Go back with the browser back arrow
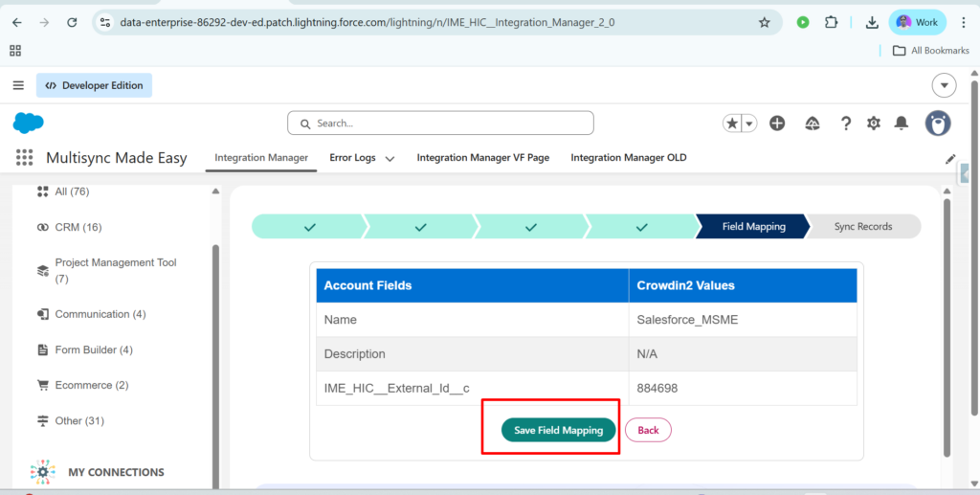980x495 pixels. (17, 23)
